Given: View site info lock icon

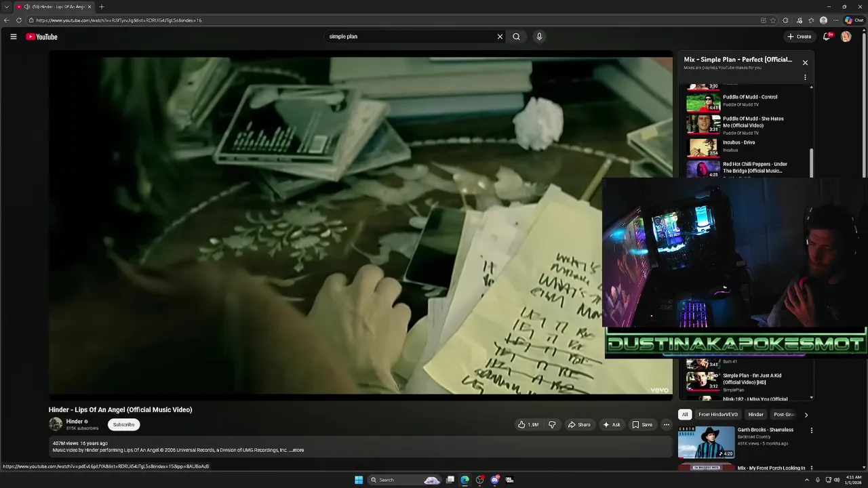Looking at the screenshot, I should pyautogui.click(x=31, y=20).
